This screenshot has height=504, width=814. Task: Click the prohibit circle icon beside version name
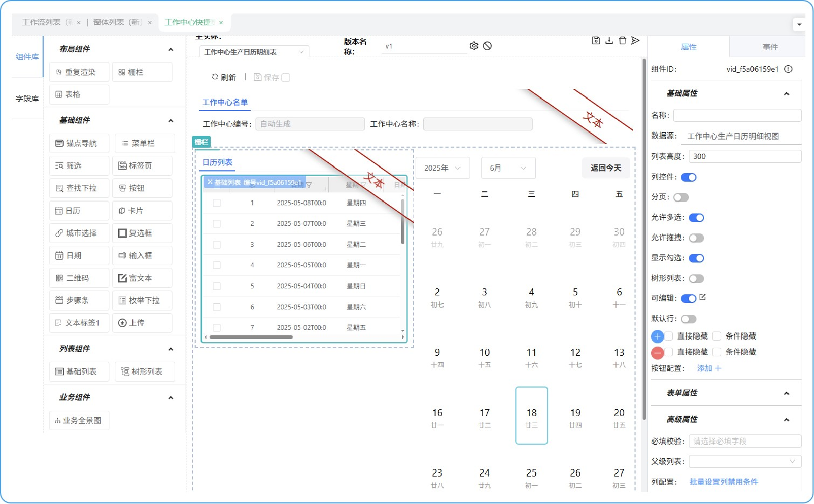click(x=487, y=46)
